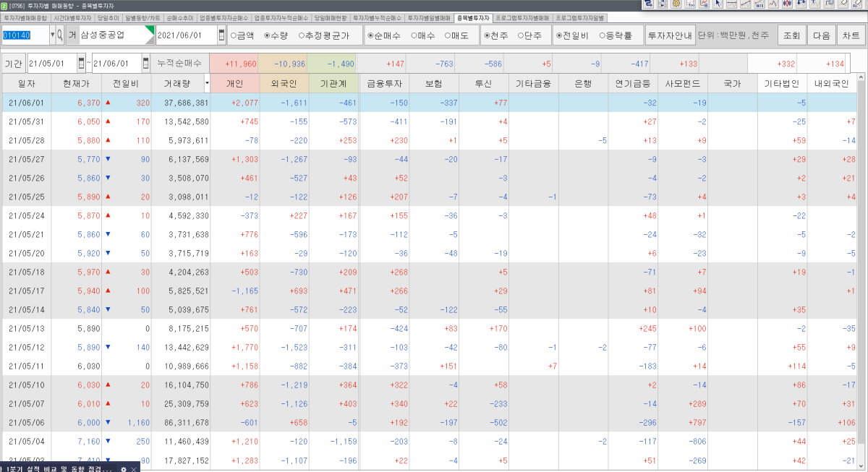Click the 기관계 column header
This screenshot has height=472, width=868.
coord(333,83)
